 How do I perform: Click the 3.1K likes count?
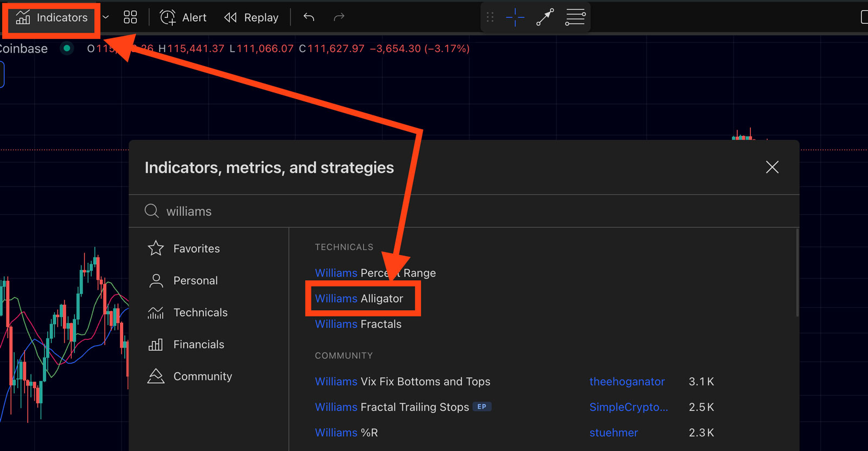701,381
